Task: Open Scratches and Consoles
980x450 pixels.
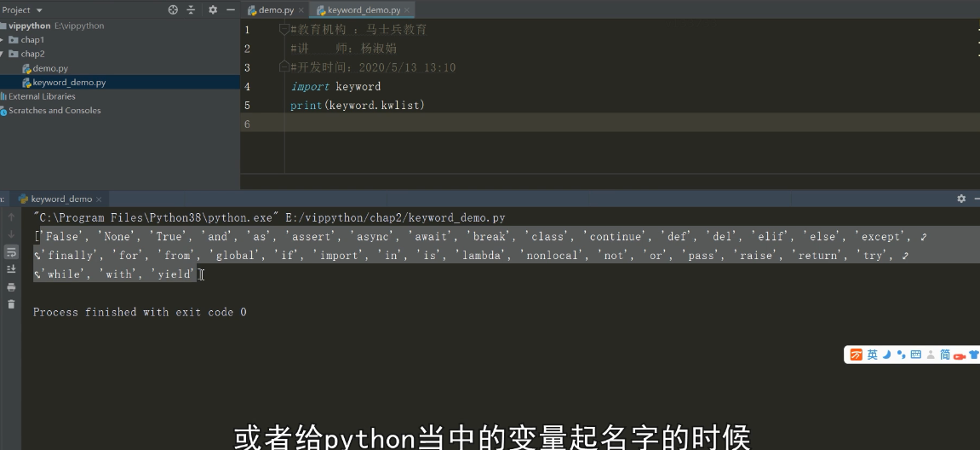Action: (54, 111)
